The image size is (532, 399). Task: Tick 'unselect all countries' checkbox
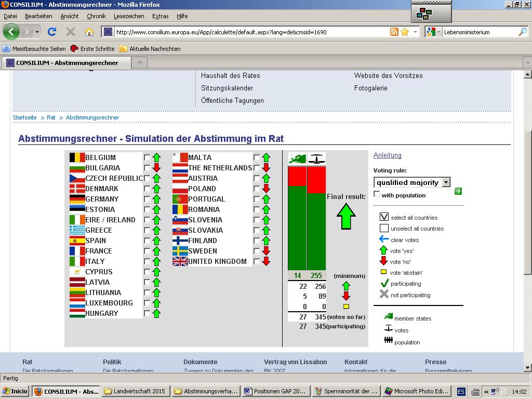point(384,228)
